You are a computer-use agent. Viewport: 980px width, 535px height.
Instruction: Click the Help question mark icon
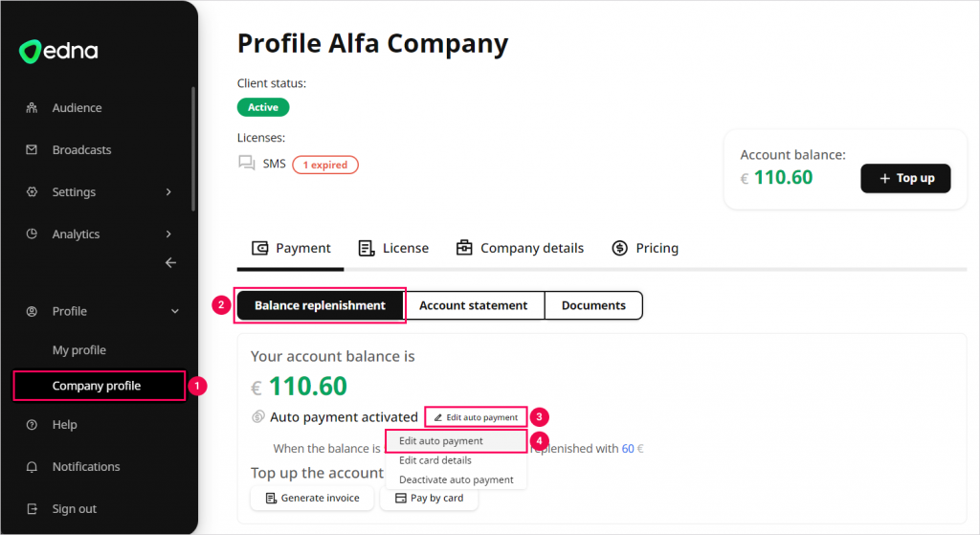(x=32, y=425)
